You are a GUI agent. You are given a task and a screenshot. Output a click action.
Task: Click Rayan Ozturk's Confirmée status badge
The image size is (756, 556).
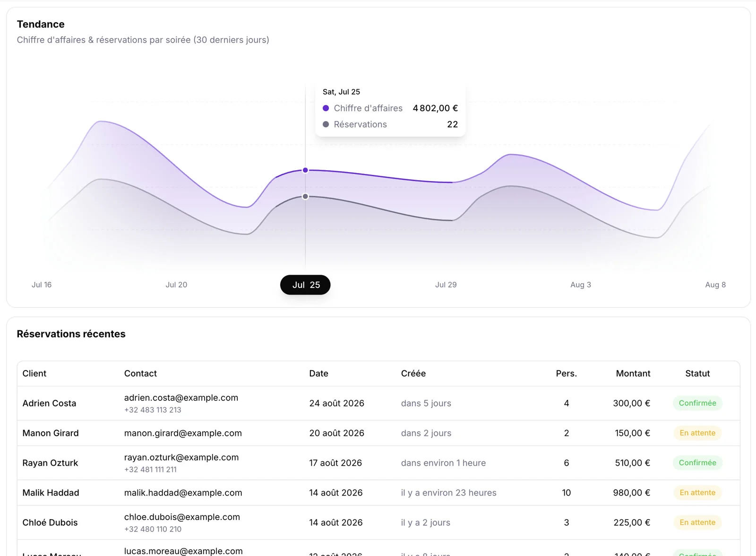pyautogui.click(x=697, y=463)
